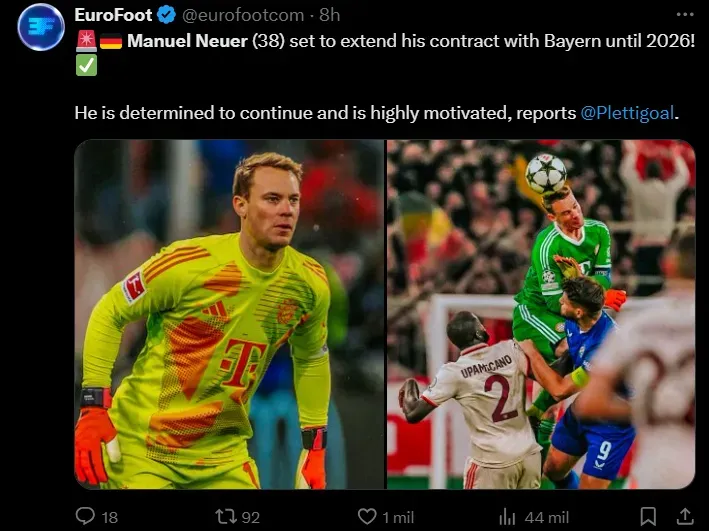Click the blue verified badge

pos(166,15)
